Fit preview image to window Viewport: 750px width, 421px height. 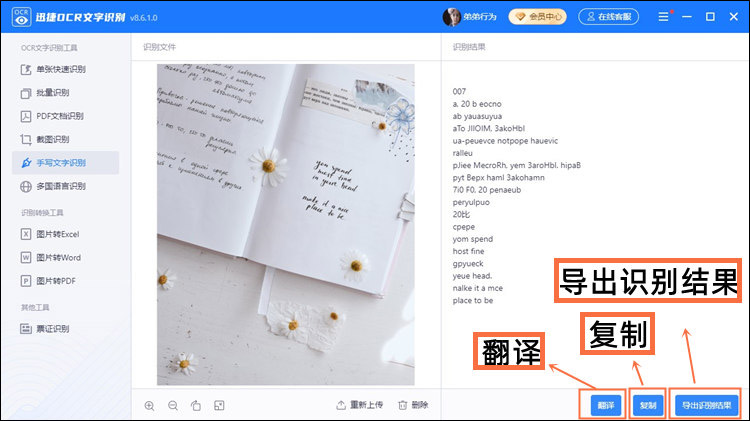pyautogui.click(x=219, y=406)
